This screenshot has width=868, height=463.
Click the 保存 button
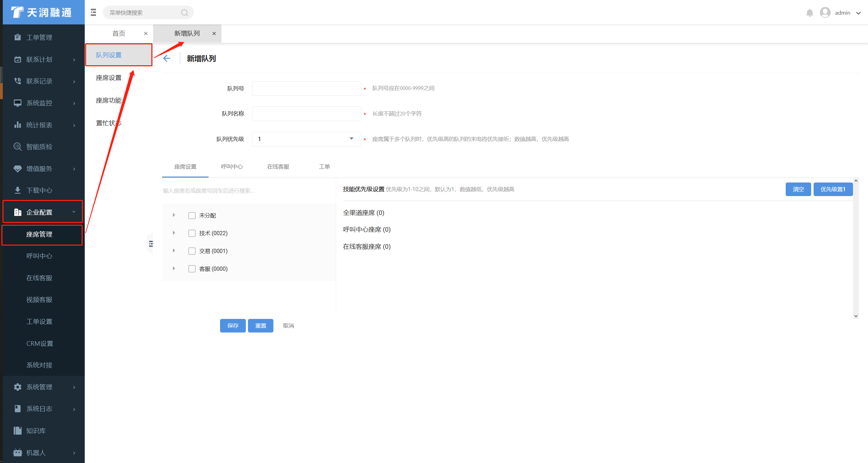[x=233, y=326]
